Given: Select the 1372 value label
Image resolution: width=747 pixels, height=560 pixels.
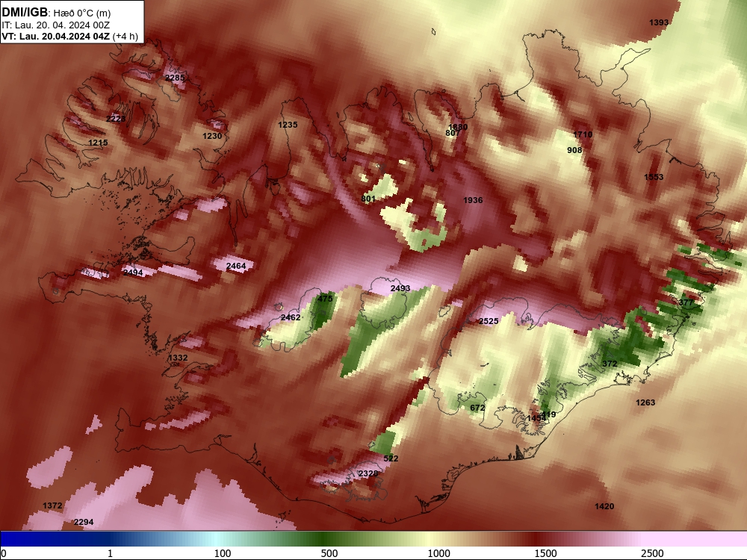Looking at the screenshot, I should click(x=52, y=505).
